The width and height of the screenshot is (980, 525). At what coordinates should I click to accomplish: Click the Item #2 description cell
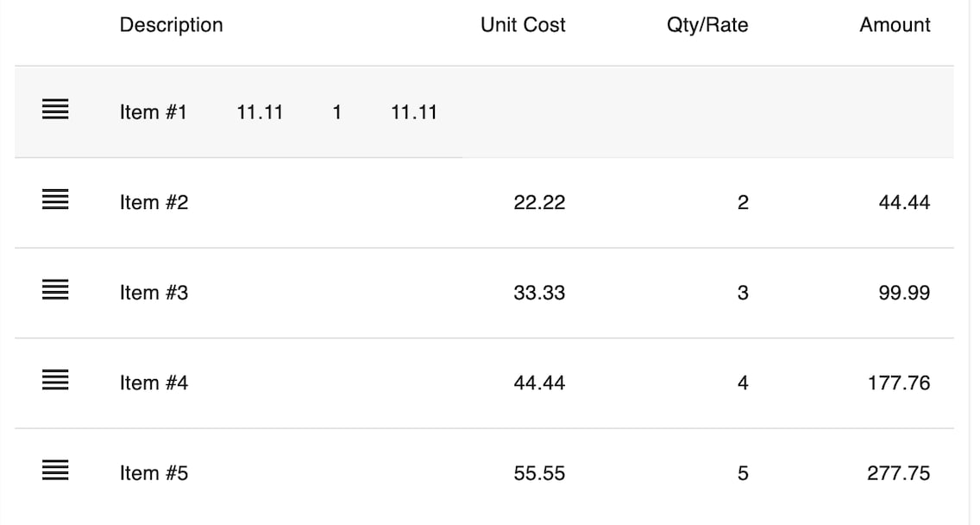coord(154,202)
